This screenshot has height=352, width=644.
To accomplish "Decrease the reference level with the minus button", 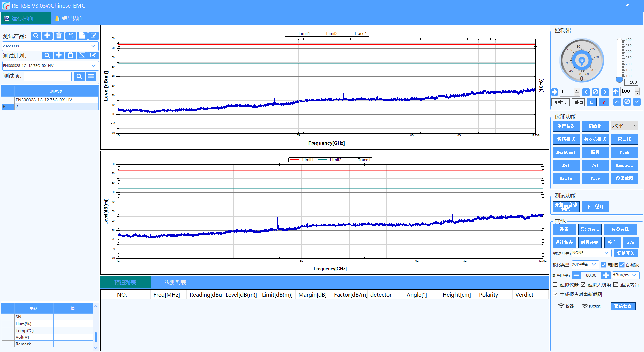I will [x=576, y=275].
